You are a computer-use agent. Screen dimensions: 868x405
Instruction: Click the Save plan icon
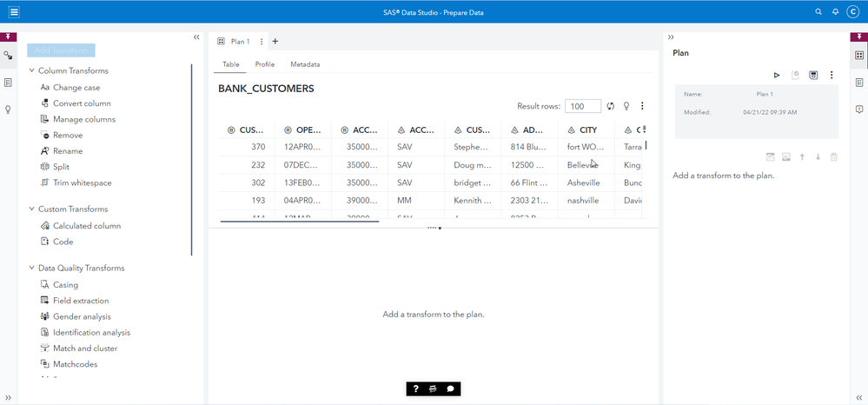click(813, 76)
